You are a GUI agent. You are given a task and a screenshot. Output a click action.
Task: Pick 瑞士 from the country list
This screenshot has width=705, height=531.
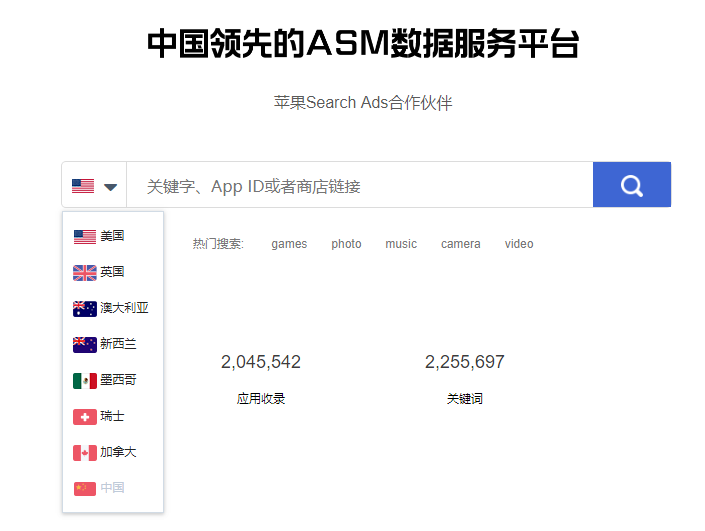pyautogui.click(x=112, y=415)
